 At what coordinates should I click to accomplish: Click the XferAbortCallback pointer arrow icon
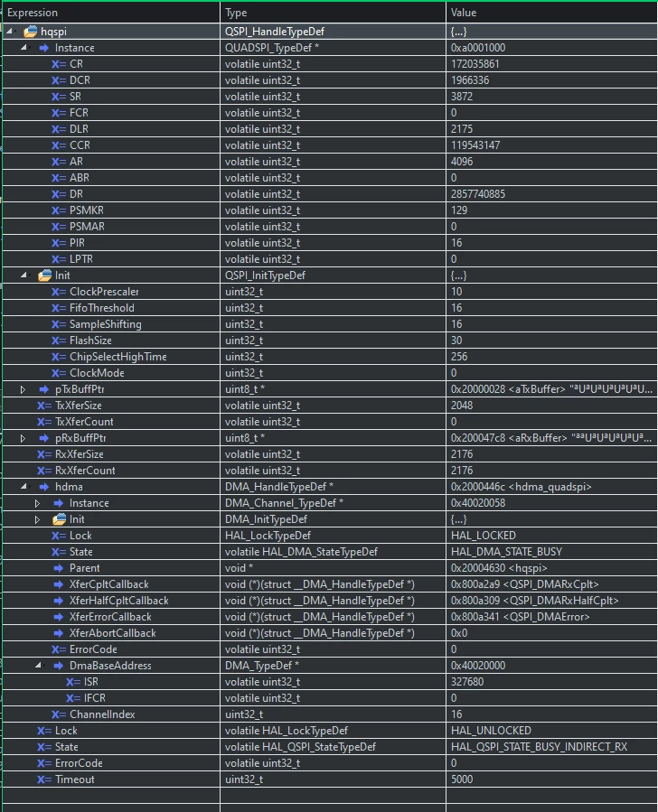pos(59,633)
